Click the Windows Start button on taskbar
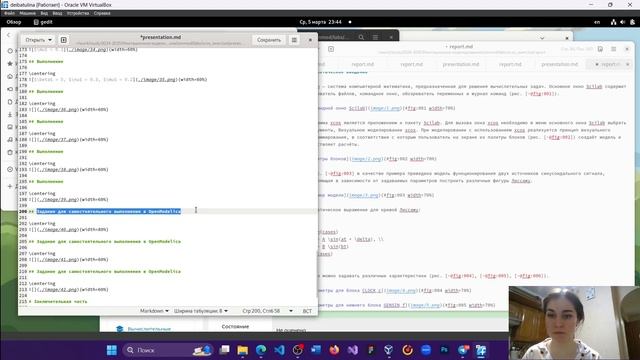640x360 pixels. 111,350
